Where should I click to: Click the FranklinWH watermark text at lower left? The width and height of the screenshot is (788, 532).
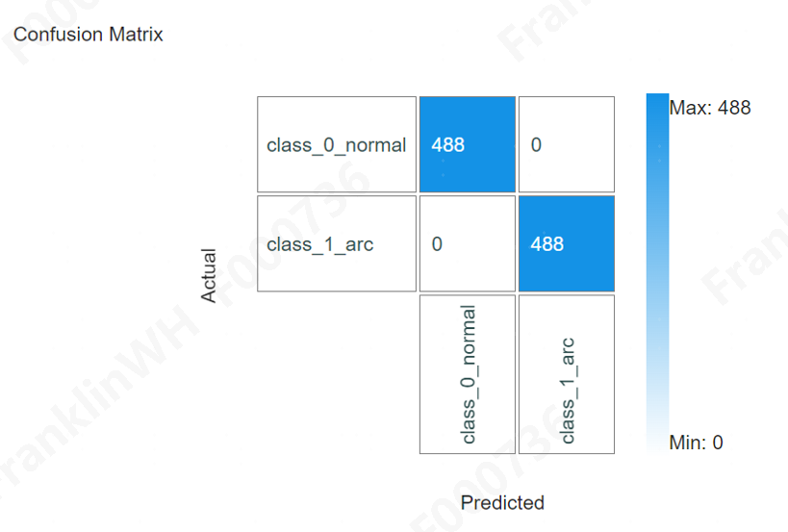click(93, 397)
